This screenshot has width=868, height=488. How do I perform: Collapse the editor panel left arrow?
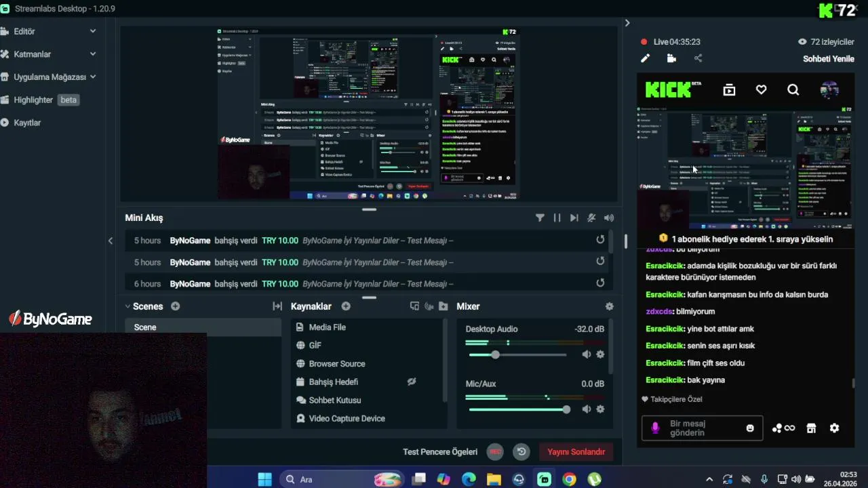[111, 241]
